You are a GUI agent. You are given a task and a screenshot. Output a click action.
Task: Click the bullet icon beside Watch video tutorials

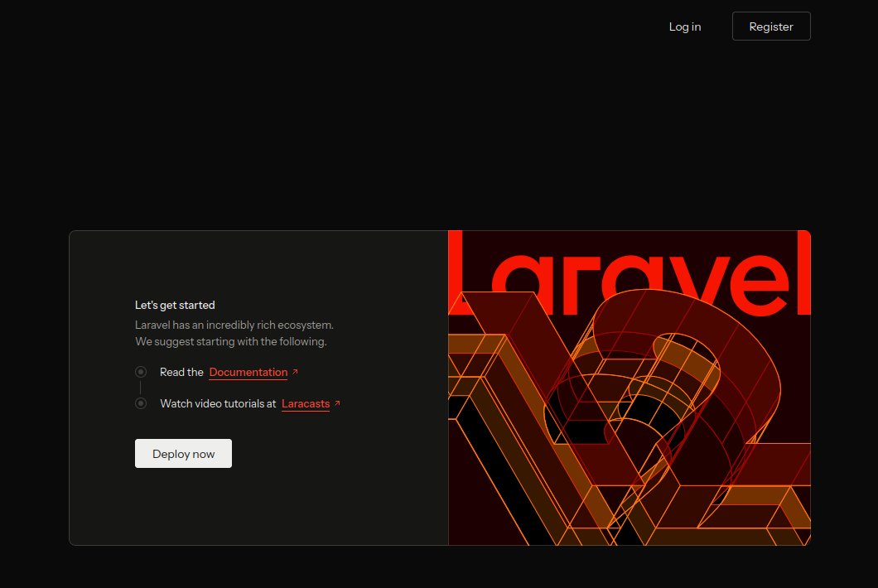141,403
